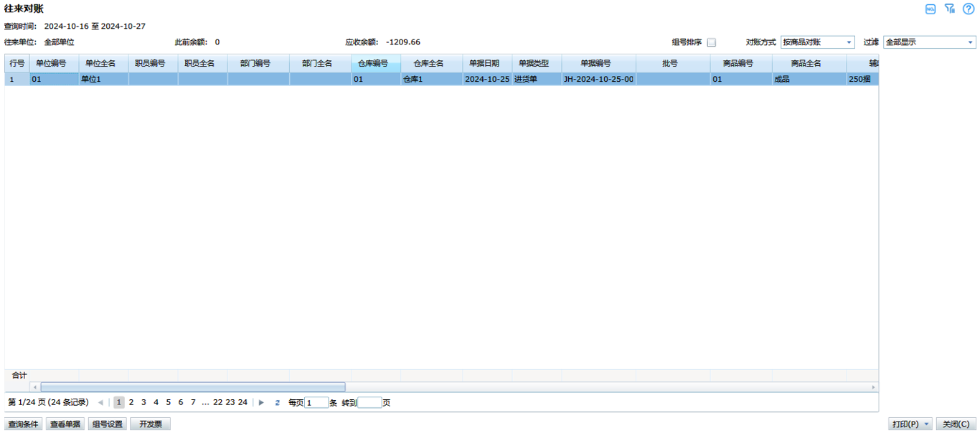Click the pagination refresh icon
Image resolution: width=980 pixels, height=433 pixels.
pyautogui.click(x=277, y=403)
